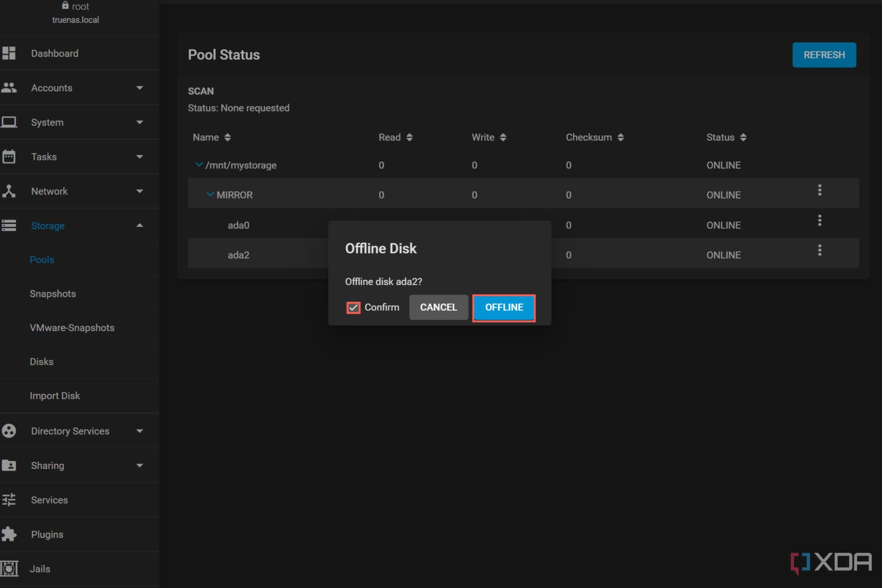Viewport: 882px width, 588px height.
Task: Open the VMware-Snapshots submenu item
Action: [x=72, y=328]
